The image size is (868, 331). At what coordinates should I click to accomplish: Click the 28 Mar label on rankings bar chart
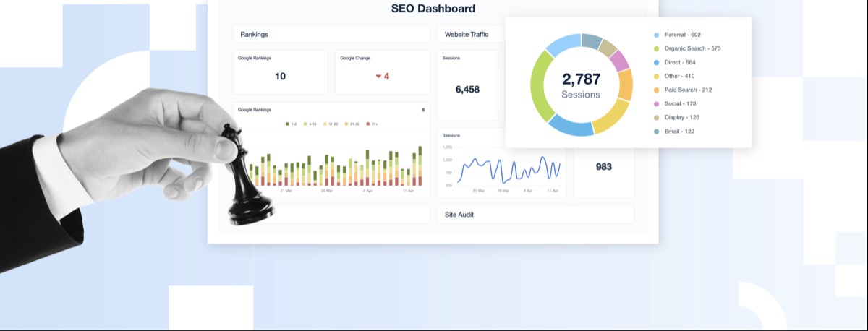(327, 191)
